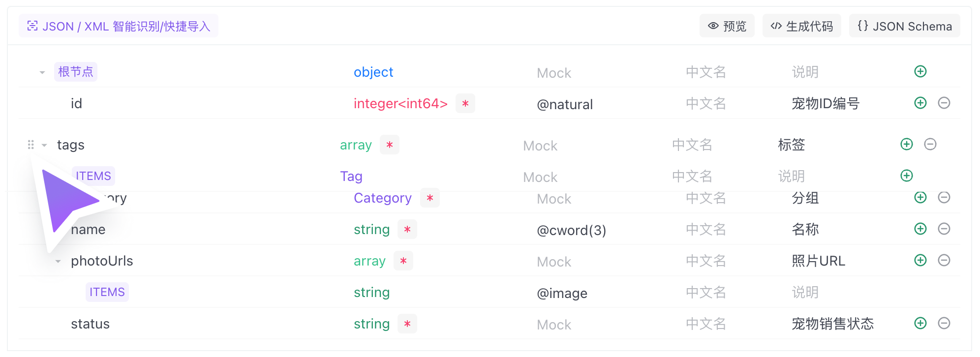This screenshot has width=980, height=357.
Task: Click the Mock field in status row
Action: [x=554, y=325]
